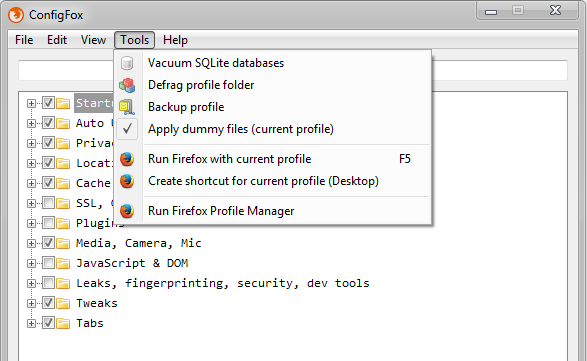Select the Tabs tree label
This screenshot has width=587, height=361.
(90, 323)
